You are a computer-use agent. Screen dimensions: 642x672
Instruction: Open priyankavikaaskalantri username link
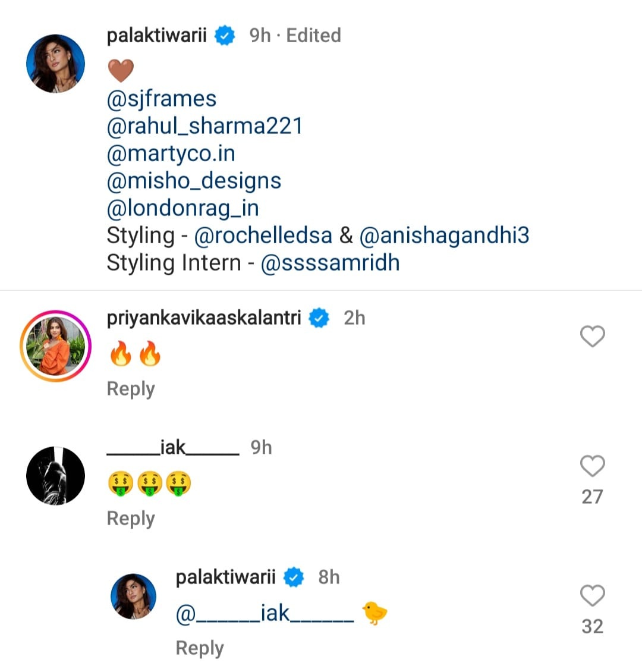[204, 318]
